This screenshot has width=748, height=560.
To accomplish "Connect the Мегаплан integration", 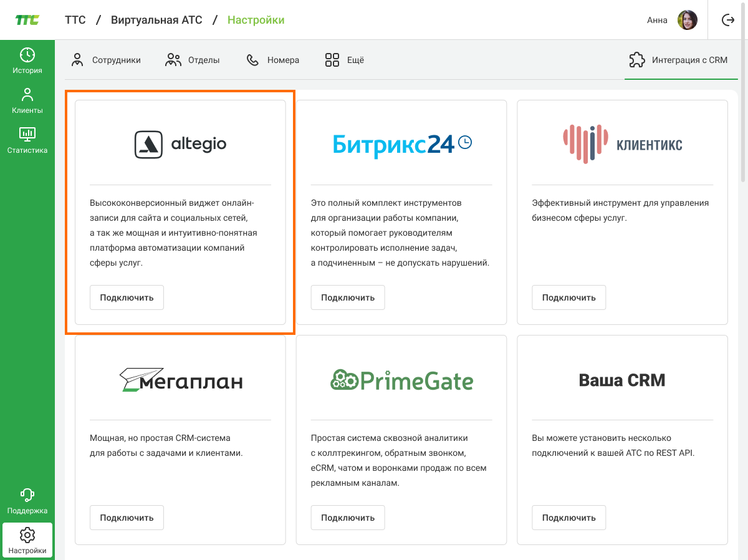I will [x=127, y=518].
